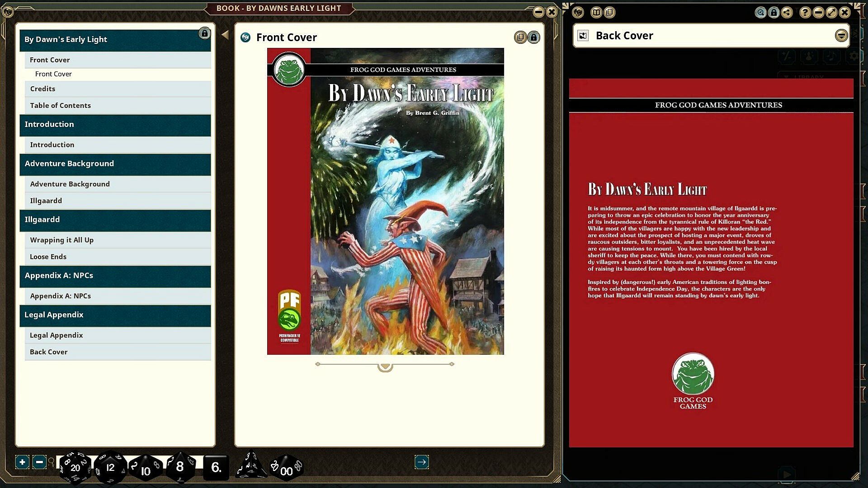The width and height of the screenshot is (868, 488).
Task: Toggle the lock in By Dawn's Early Light header
Action: (204, 33)
